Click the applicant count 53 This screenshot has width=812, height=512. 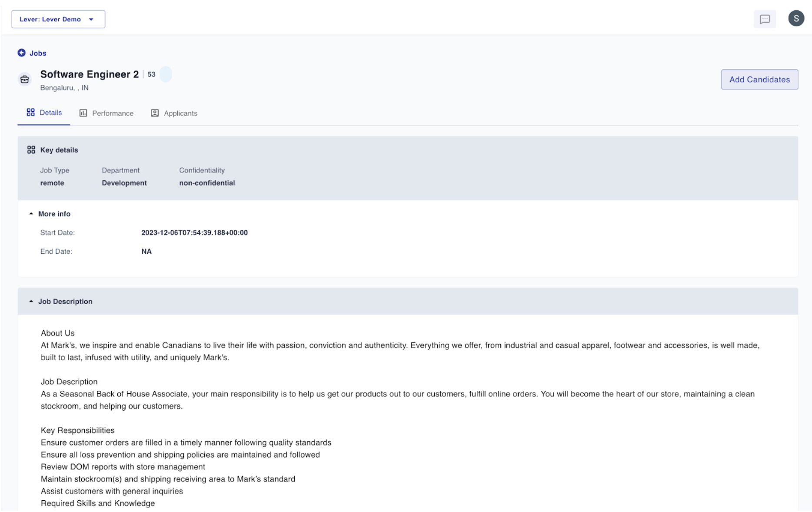point(151,74)
